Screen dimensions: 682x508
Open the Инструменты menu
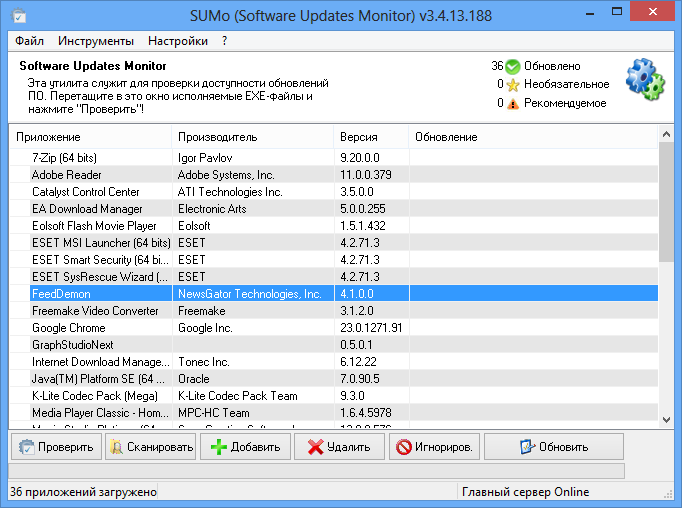point(96,41)
